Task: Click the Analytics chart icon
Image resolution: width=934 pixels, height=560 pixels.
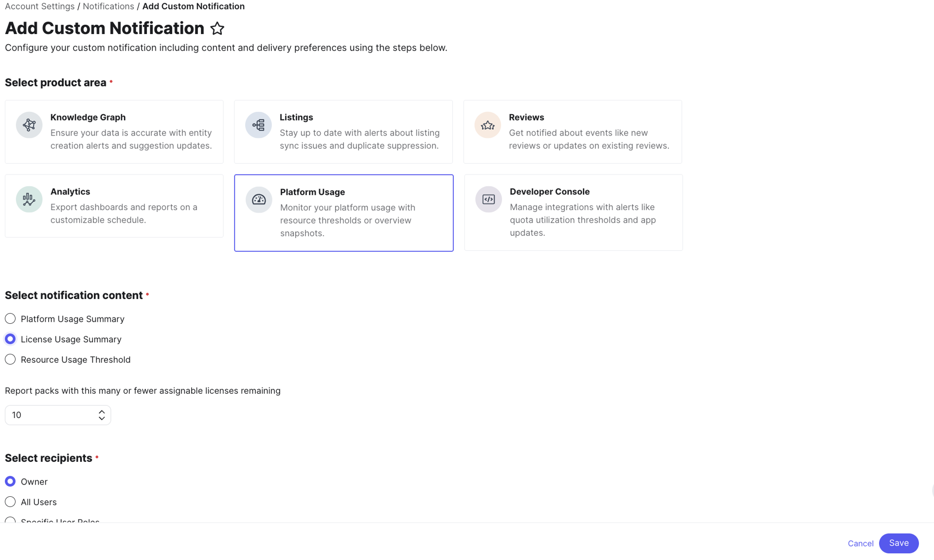Action: 29,199
